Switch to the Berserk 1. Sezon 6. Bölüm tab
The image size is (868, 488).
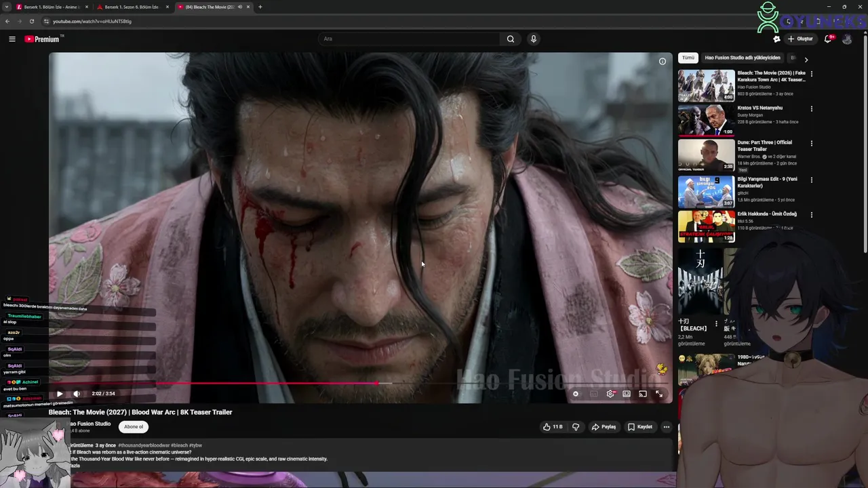pos(132,7)
